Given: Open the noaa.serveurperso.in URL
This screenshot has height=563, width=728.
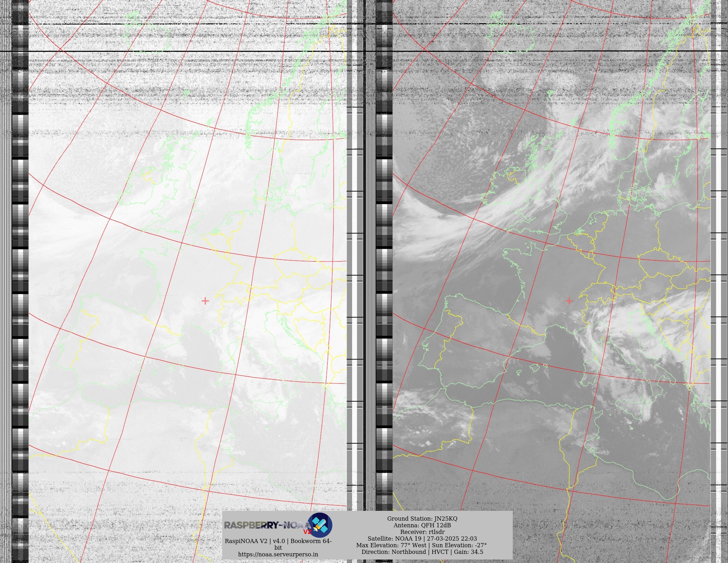Looking at the screenshot, I should point(278,554).
